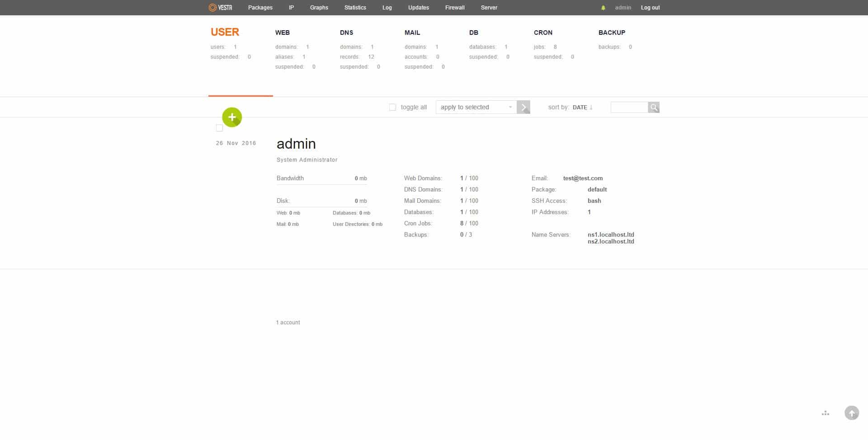Click the search magnifier icon

(x=653, y=107)
